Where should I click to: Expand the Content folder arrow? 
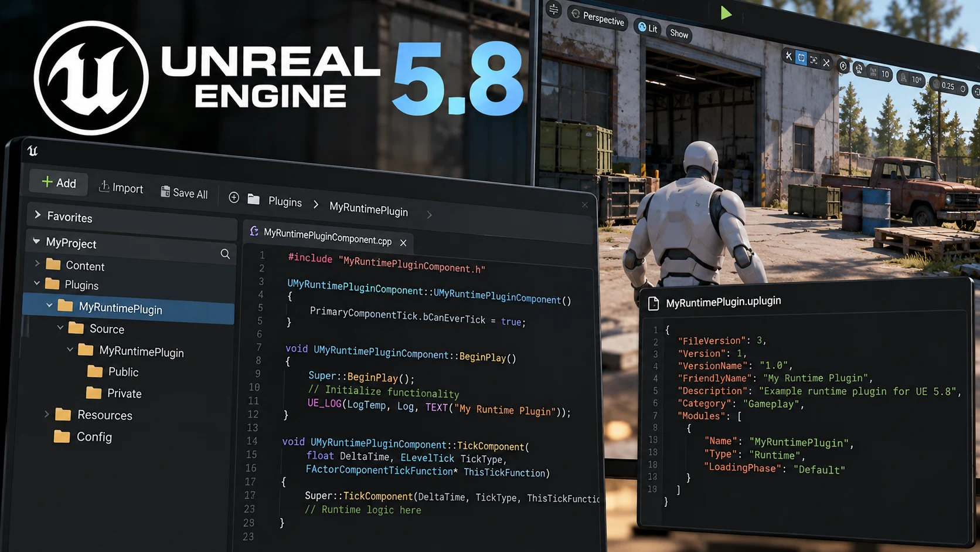click(38, 263)
